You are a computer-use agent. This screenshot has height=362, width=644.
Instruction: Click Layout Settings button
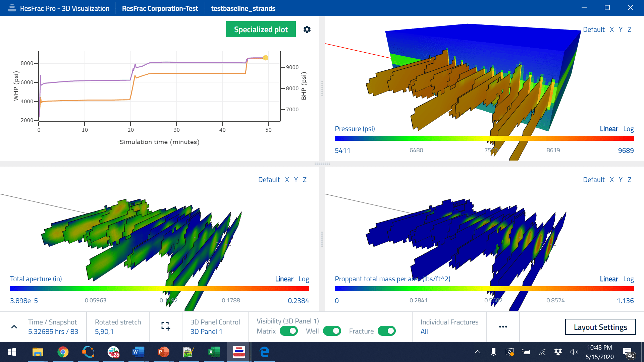tap(601, 327)
